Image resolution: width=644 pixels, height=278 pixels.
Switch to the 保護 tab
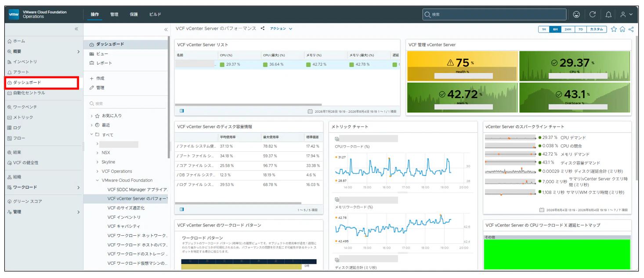click(x=134, y=15)
